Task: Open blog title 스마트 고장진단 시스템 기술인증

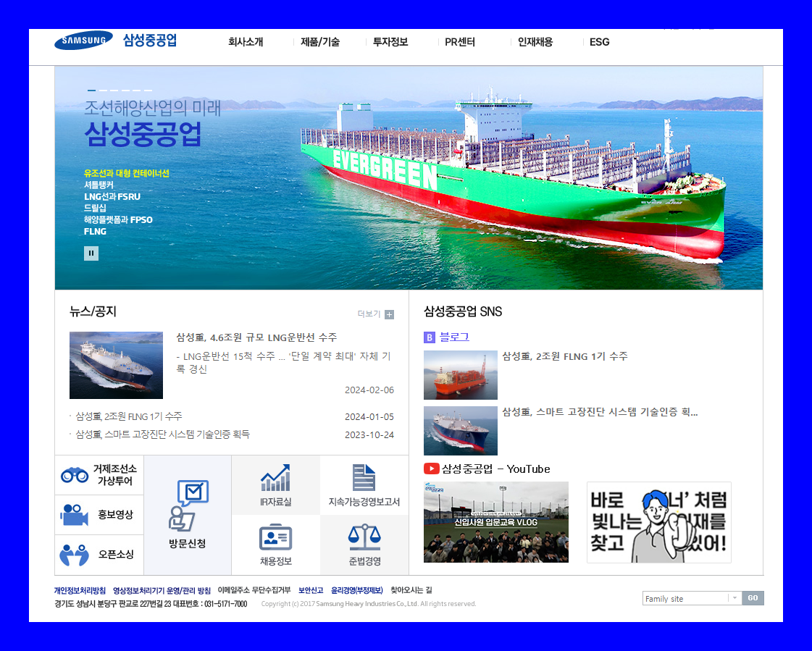Action: [x=600, y=412]
